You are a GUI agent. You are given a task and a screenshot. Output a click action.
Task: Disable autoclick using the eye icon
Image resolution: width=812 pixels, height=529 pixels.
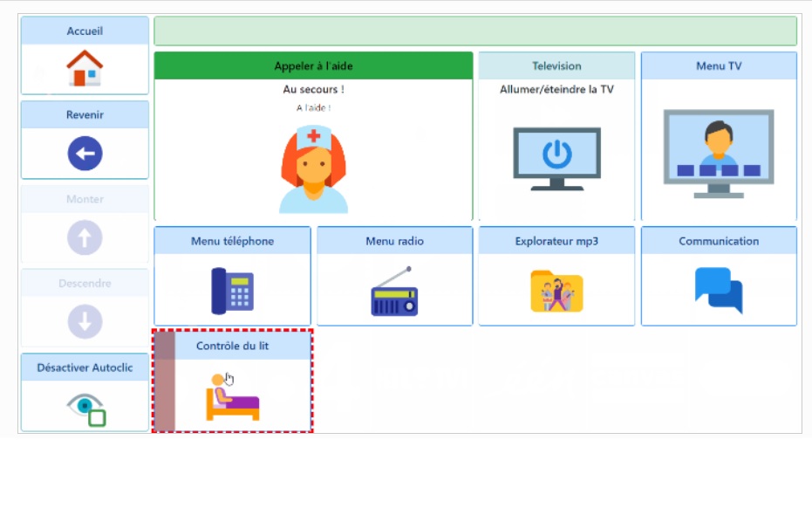(x=85, y=407)
